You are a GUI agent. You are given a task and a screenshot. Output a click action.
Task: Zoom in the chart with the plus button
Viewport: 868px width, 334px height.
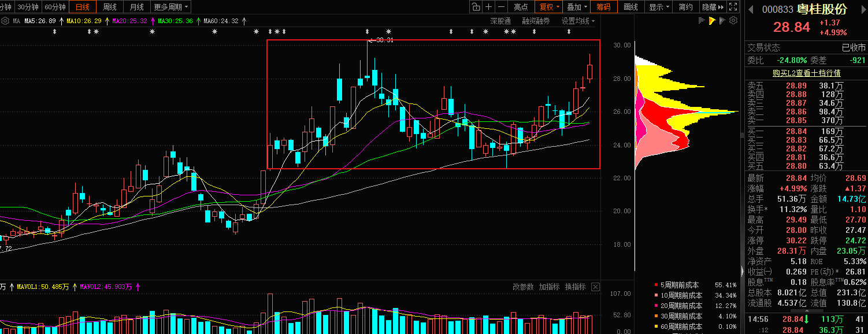(489, 7)
